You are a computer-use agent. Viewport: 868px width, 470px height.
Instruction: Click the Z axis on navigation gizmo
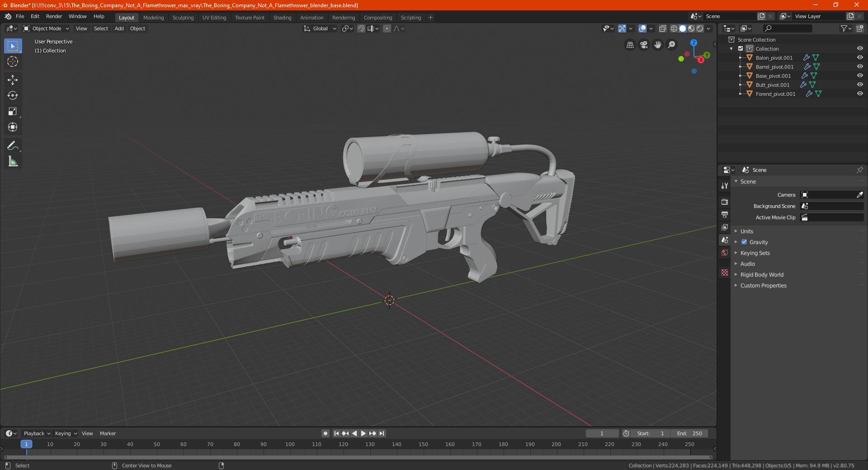(693, 42)
